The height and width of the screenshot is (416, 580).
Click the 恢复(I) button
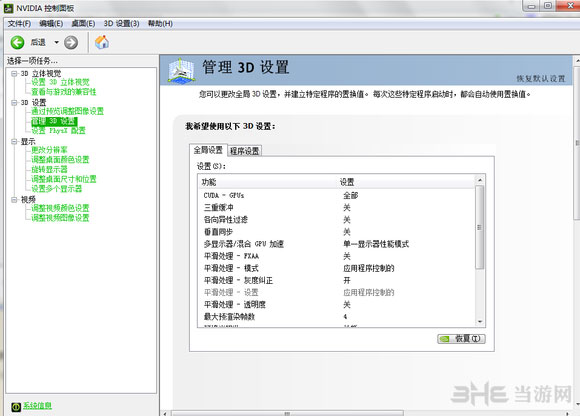[461, 339]
